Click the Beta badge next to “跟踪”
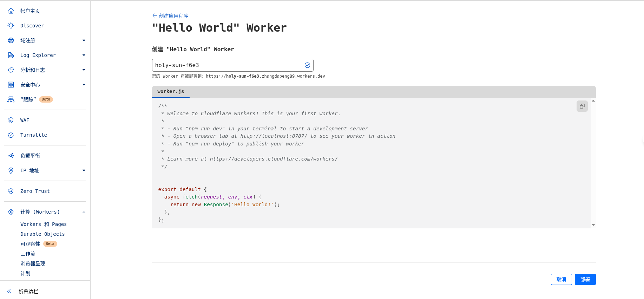Viewport: 644px width, 299px height. pyautogui.click(x=46, y=99)
